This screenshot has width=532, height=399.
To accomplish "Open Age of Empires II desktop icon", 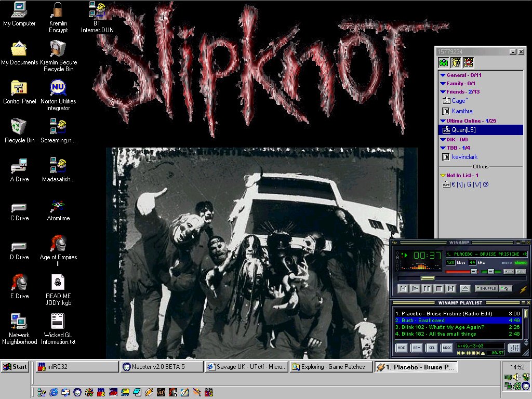I will click(x=58, y=244).
